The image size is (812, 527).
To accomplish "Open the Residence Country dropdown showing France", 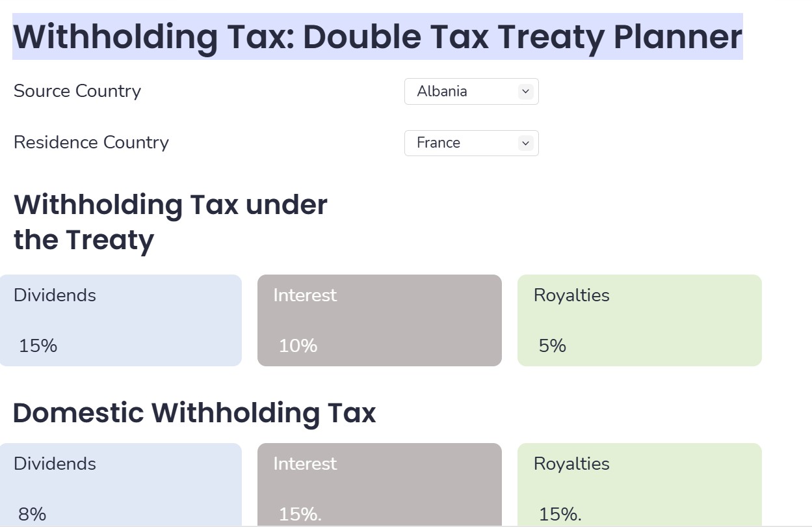I will (x=471, y=143).
